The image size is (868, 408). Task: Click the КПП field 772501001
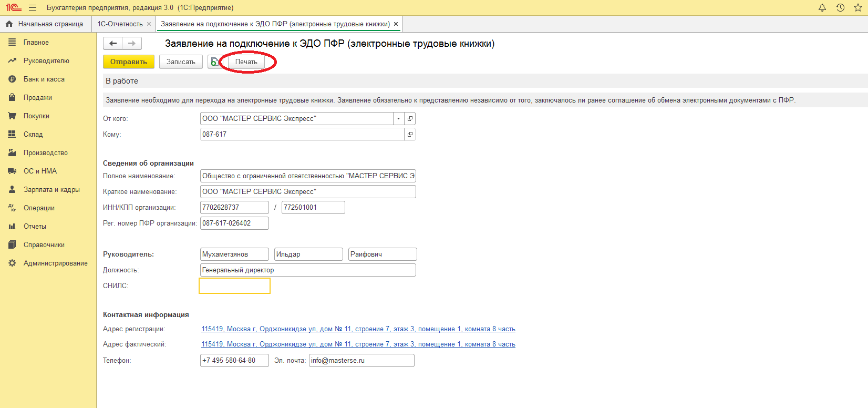(x=313, y=208)
